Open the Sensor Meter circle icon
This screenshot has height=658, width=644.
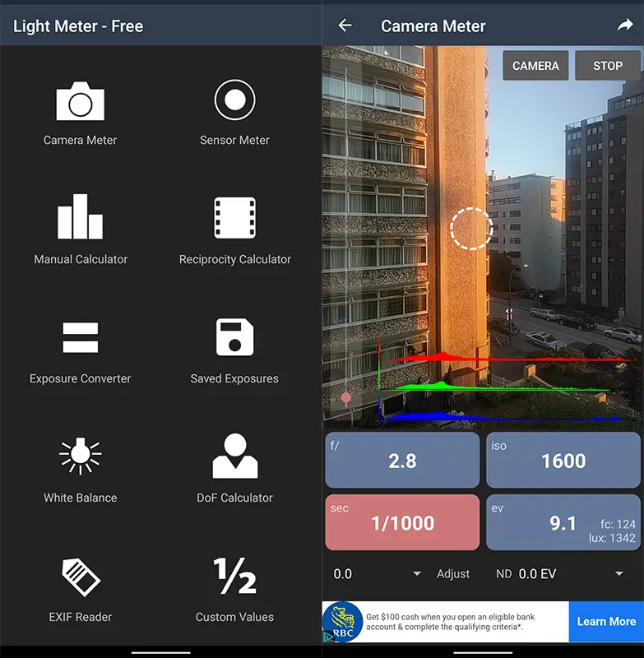[x=234, y=100]
